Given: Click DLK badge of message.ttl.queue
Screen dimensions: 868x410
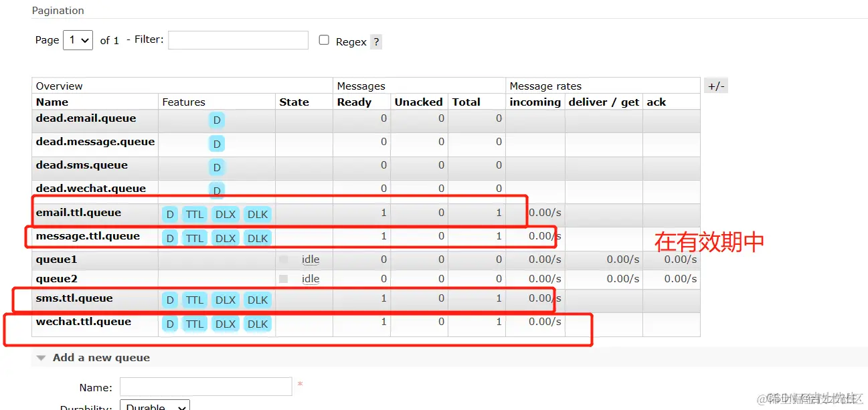Looking at the screenshot, I should click(x=258, y=238).
